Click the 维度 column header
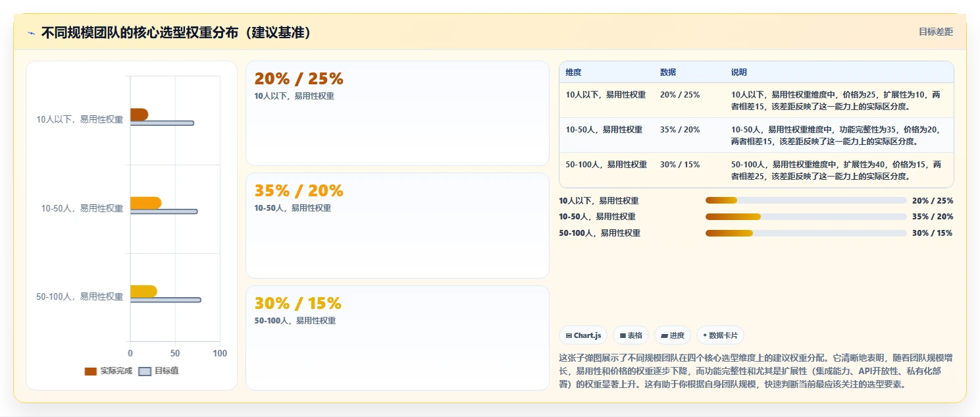Screen dimensions: 980x417 573,72
